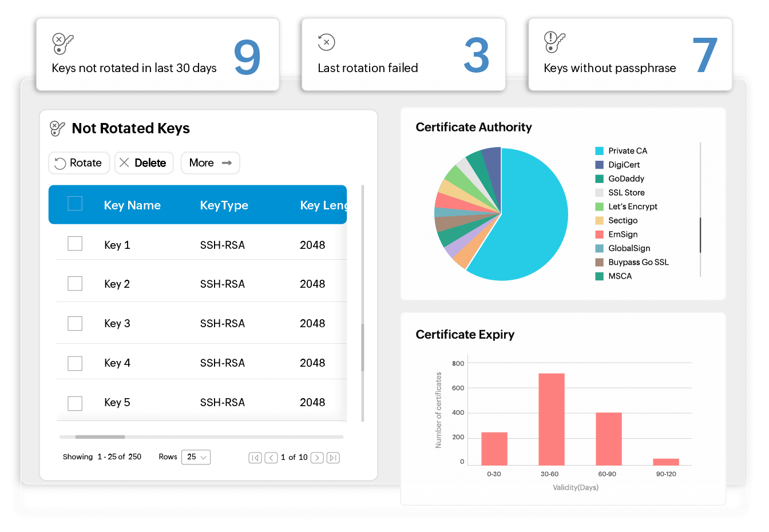
Task: Click the SSL Store legend swatch
Action: click(599, 193)
